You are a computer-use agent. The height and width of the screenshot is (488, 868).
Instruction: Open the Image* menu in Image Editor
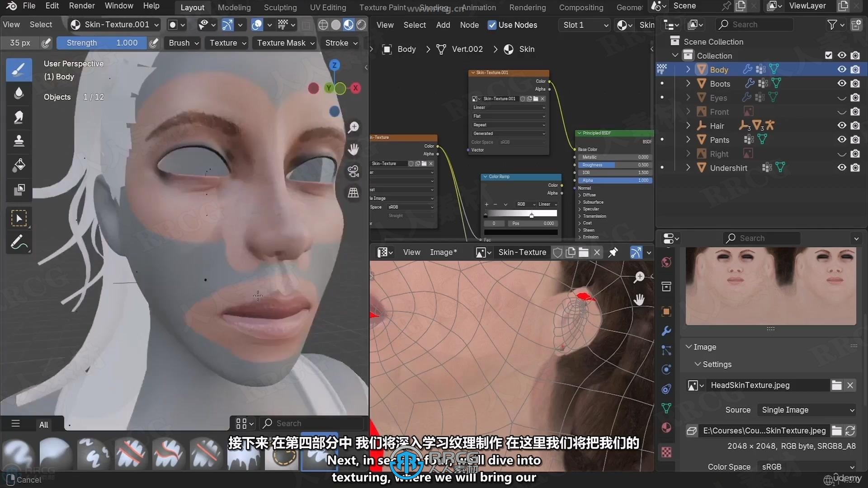coord(443,252)
